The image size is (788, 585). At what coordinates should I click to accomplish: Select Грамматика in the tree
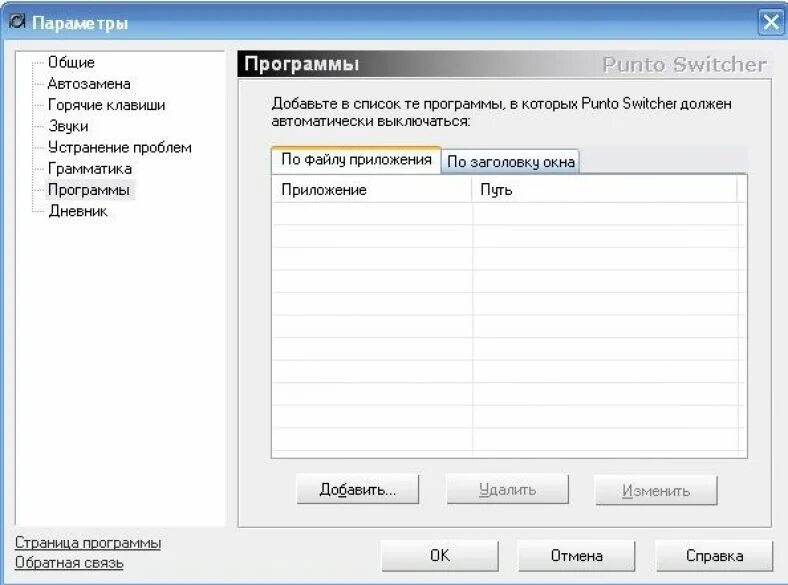tap(90, 168)
